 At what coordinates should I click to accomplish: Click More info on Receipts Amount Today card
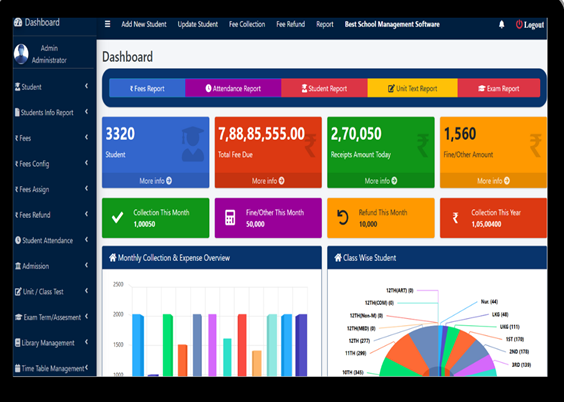pos(381,181)
